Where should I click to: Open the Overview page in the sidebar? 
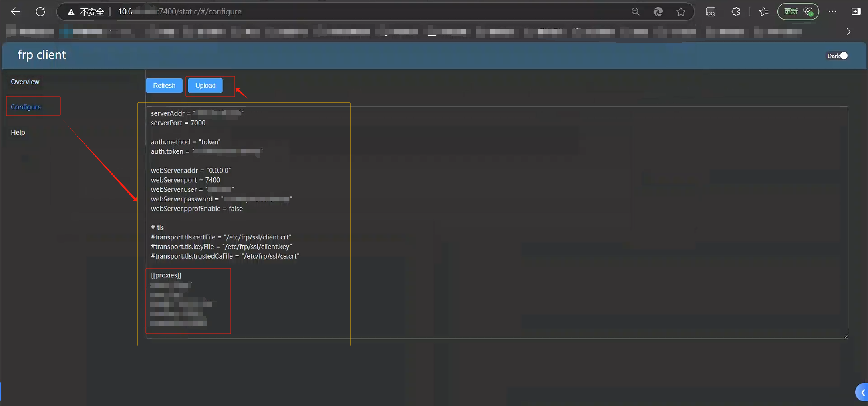(25, 82)
